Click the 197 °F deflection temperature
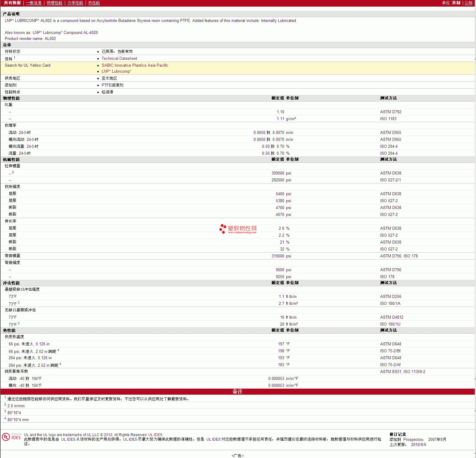476x458 pixels. tap(284, 344)
